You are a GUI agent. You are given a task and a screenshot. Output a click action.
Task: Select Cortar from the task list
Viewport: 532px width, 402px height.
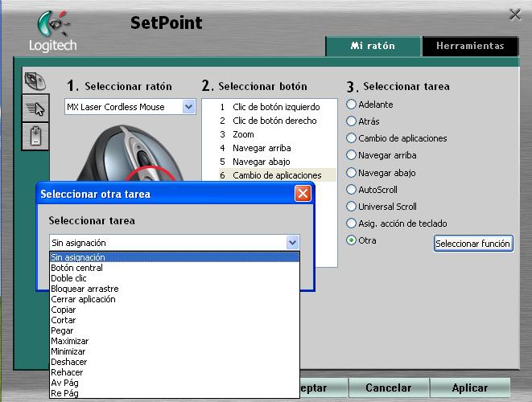(x=175, y=320)
